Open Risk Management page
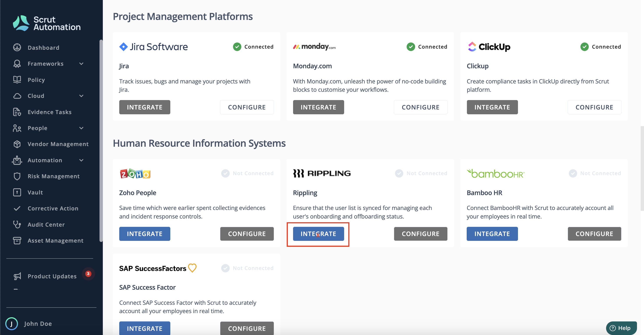 [53, 176]
